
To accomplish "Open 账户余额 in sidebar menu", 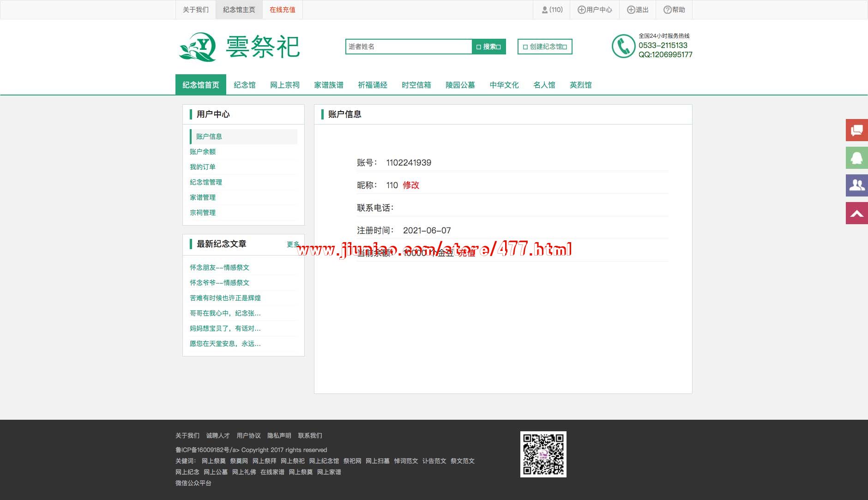I will pos(203,152).
